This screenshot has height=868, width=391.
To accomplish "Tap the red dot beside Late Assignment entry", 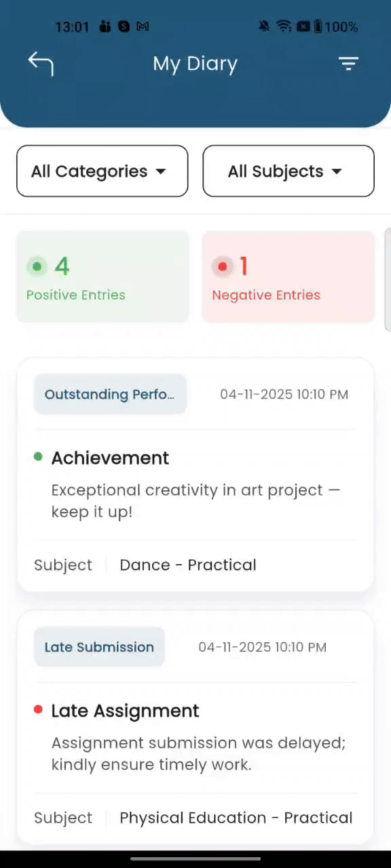I will coord(38,709).
